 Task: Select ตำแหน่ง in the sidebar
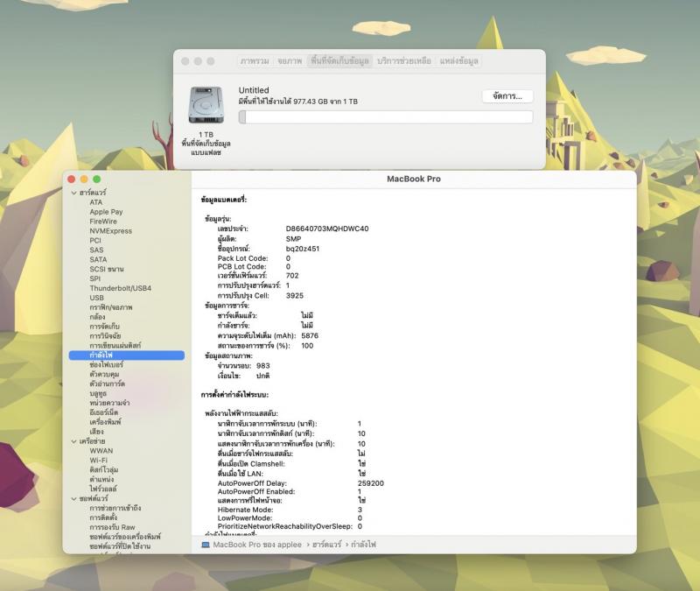101,479
